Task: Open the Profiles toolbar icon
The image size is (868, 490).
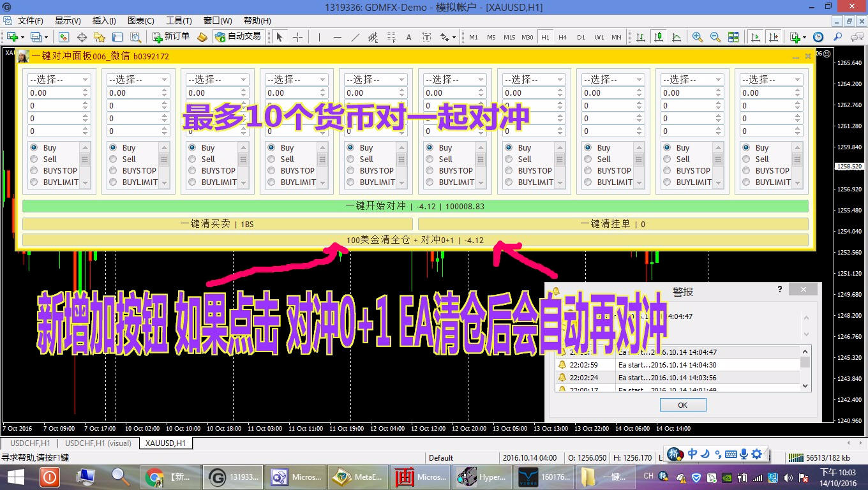Action: [36, 37]
